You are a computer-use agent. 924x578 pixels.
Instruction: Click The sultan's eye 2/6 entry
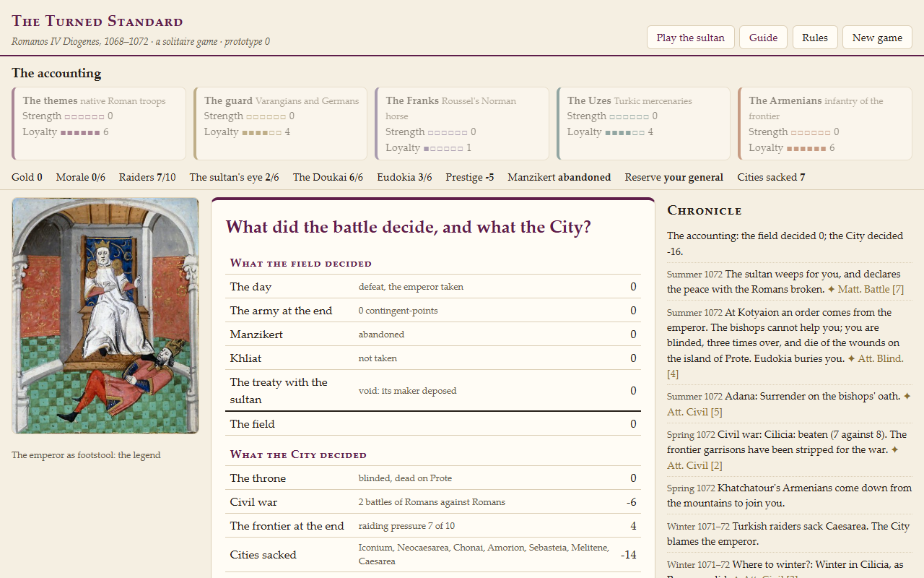(x=234, y=177)
